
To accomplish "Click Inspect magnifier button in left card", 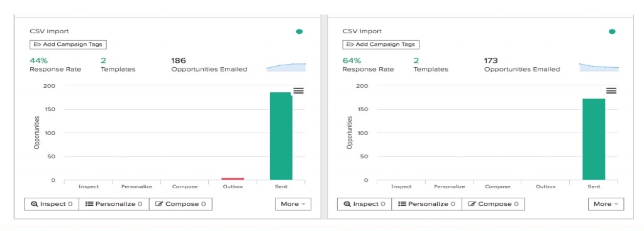I will [x=52, y=204].
